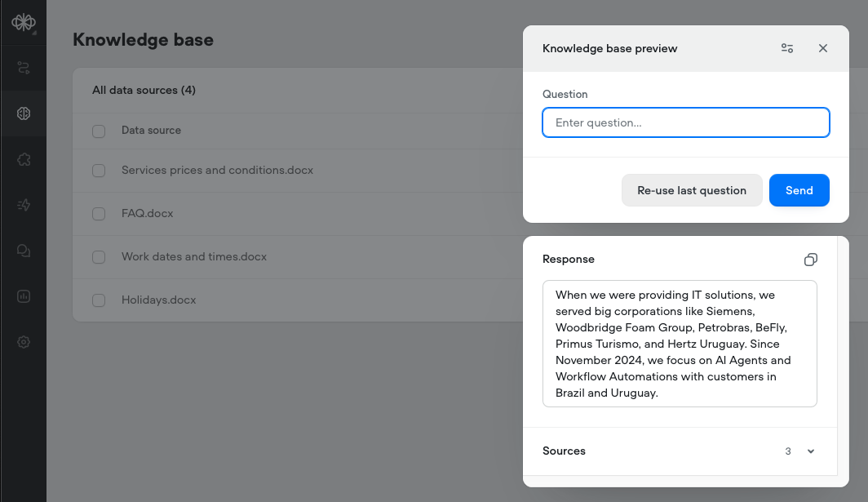Open Services prices and conditions.docx entry

[x=217, y=171]
